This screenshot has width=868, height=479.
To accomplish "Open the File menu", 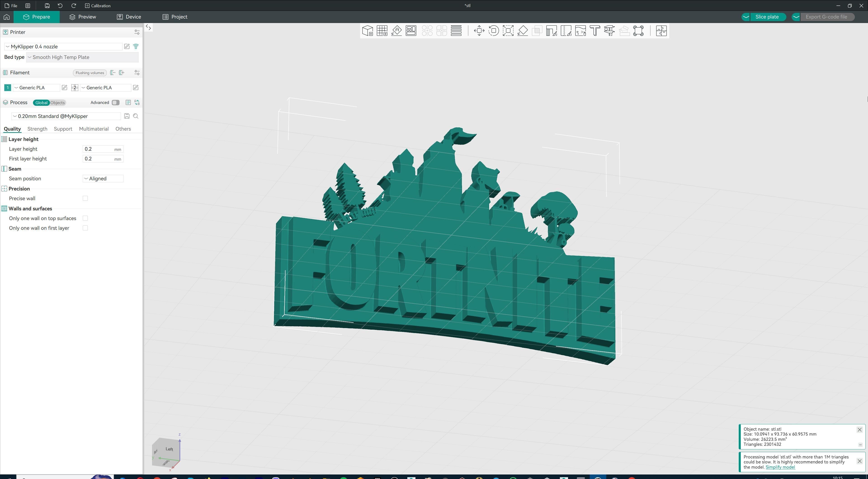I will (11, 6).
